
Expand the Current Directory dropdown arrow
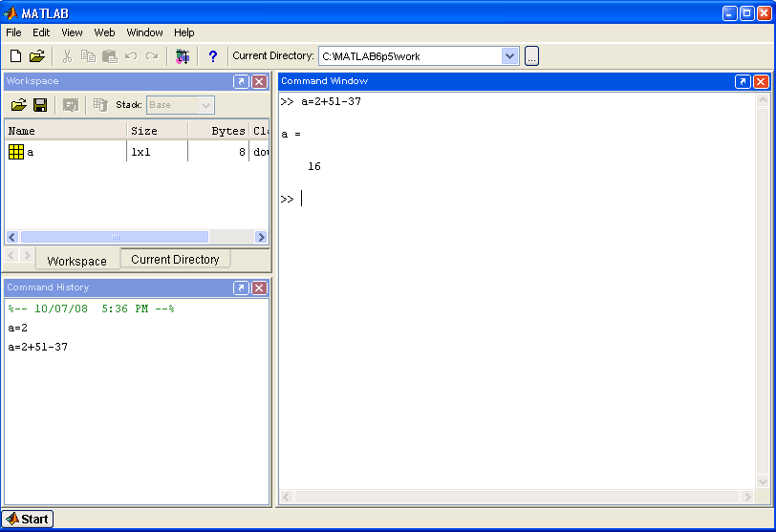click(x=509, y=56)
